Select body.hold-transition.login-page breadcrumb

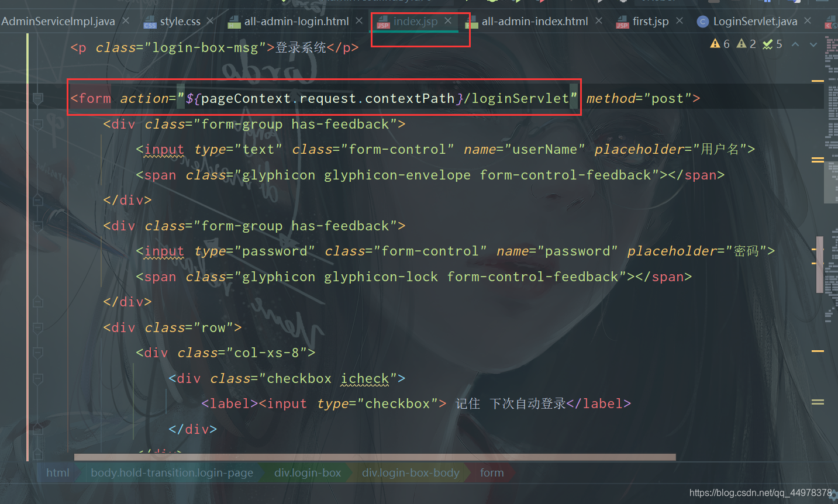[172, 473]
